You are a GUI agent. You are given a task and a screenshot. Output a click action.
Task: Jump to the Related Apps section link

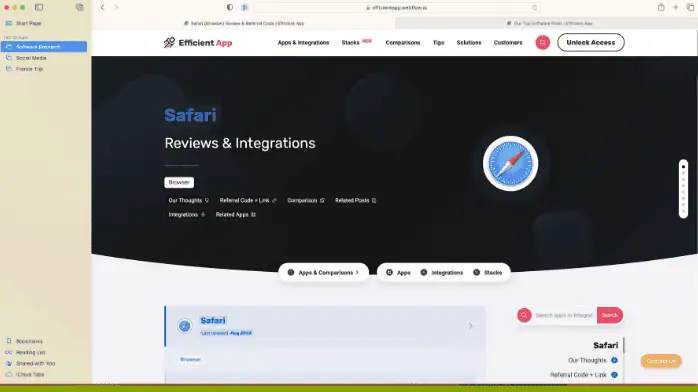[x=235, y=214]
